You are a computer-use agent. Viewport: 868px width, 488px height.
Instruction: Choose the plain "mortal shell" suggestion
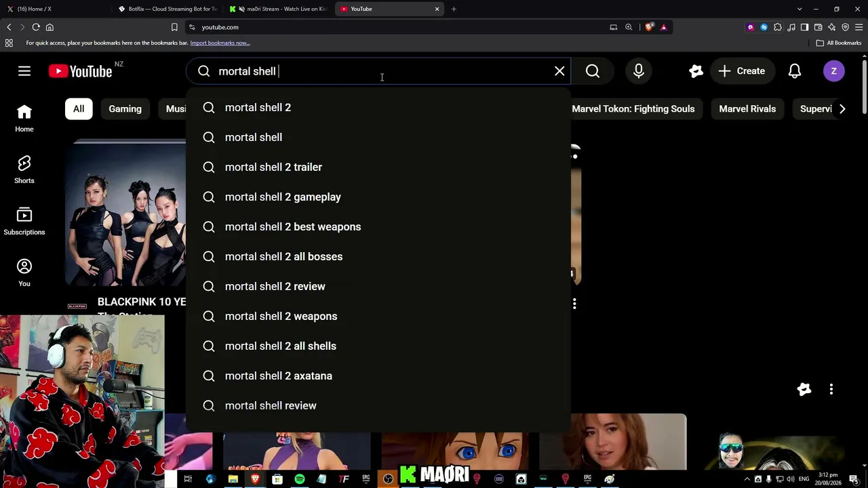pyautogui.click(x=378, y=137)
